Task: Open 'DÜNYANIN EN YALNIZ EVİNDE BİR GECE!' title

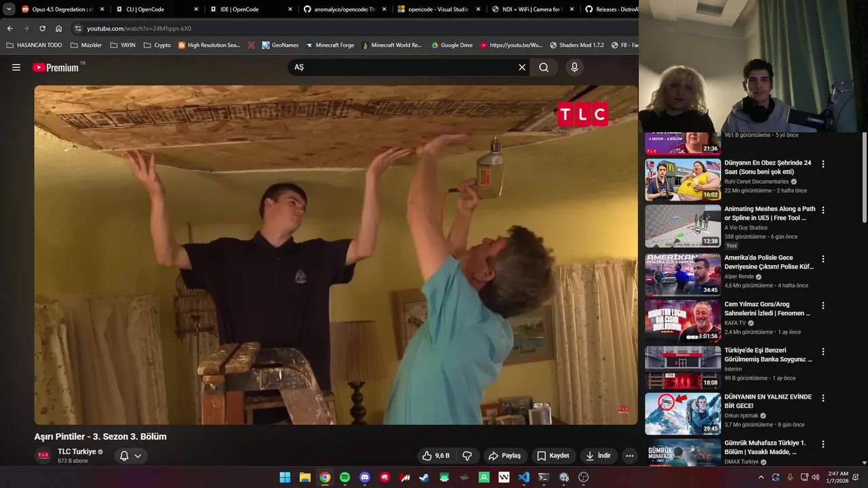Action: click(x=768, y=401)
